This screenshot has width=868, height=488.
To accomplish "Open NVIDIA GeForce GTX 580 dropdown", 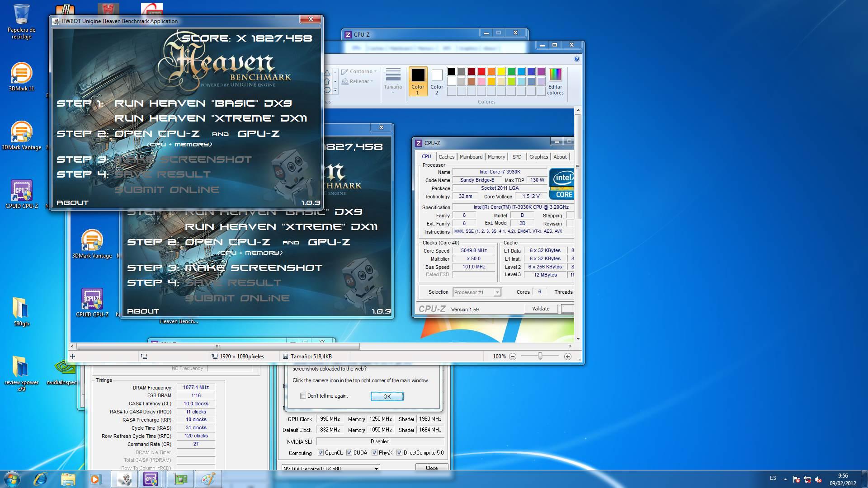I will 330,468.
